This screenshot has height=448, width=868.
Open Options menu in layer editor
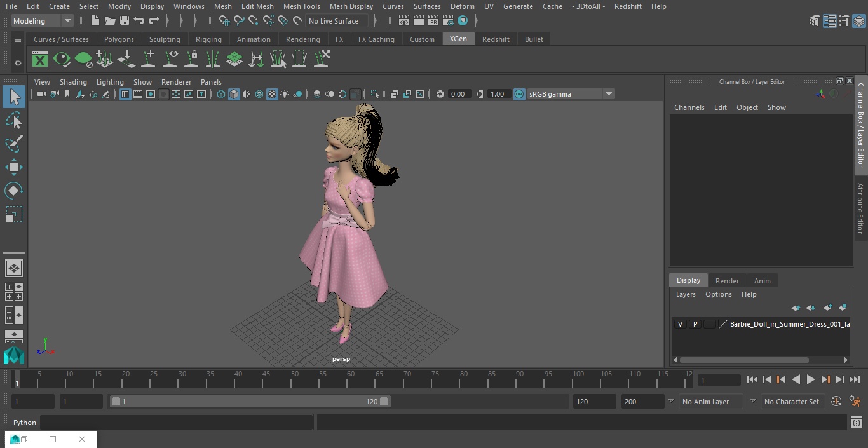pyautogui.click(x=719, y=294)
